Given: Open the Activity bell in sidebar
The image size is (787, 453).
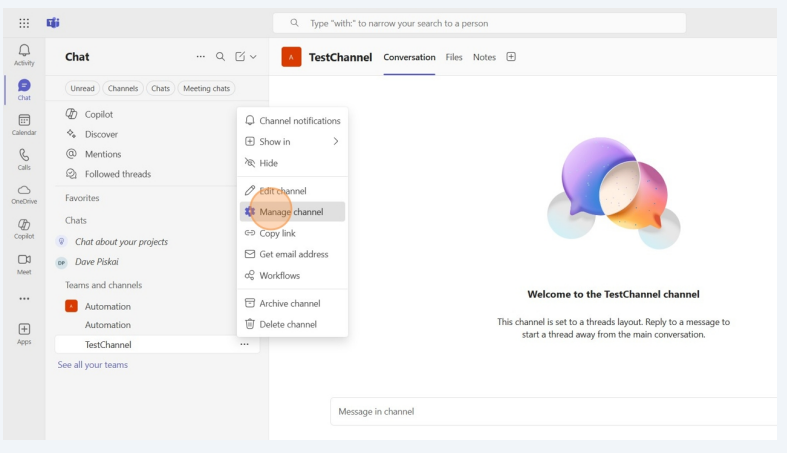Looking at the screenshot, I should coord(24,54).
